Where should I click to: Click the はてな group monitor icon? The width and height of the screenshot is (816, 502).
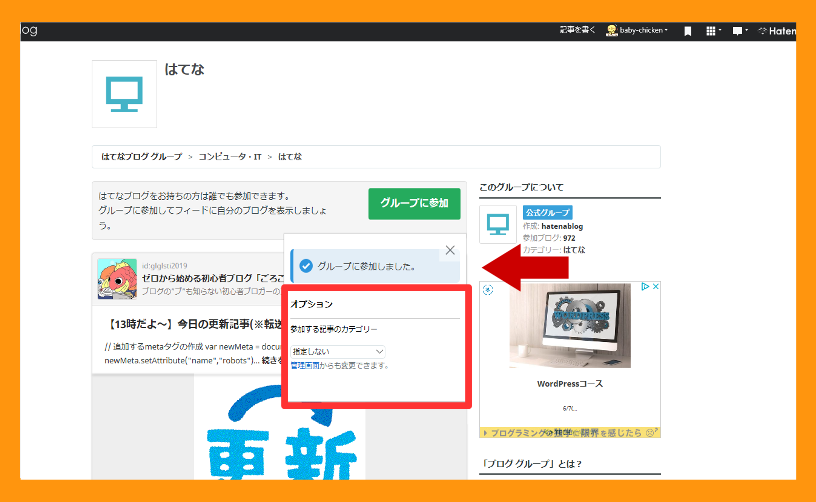124,94
